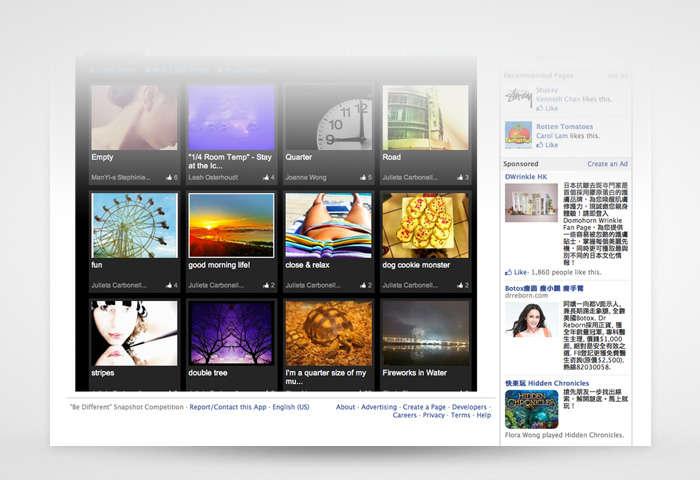Image resolution: width=700 pixels, height=480 pixels.
Task: Click the Careers footer link
Action: pos(404,415)
